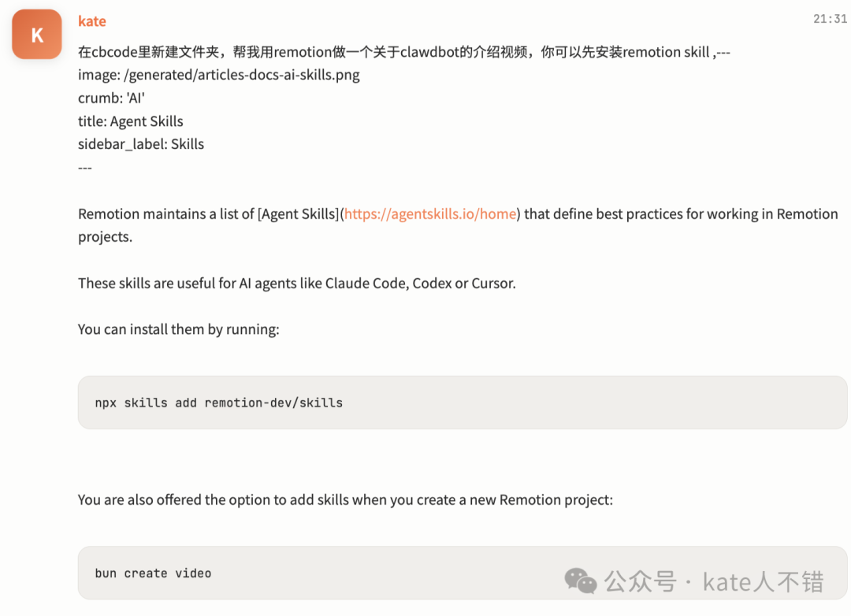Click the [Agent Skills] bracketed text

pyautogui.click(x=299, y=214)
